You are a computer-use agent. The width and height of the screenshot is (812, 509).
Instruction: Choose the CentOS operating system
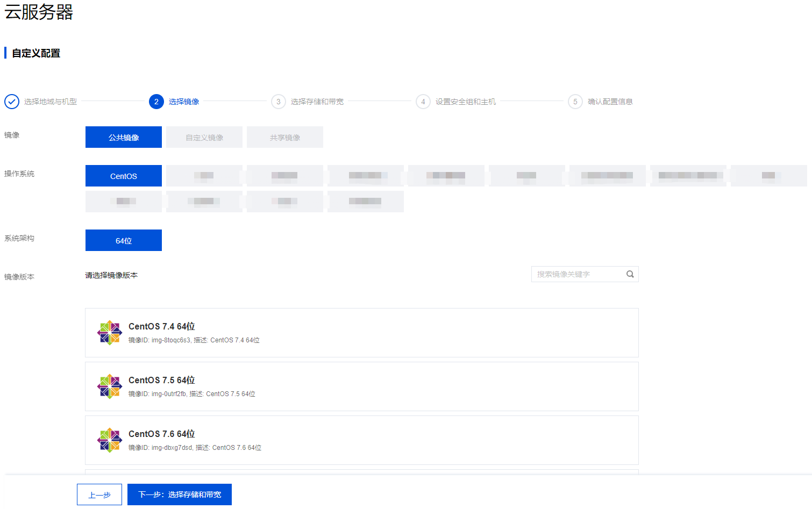click(x=124, y=176)
